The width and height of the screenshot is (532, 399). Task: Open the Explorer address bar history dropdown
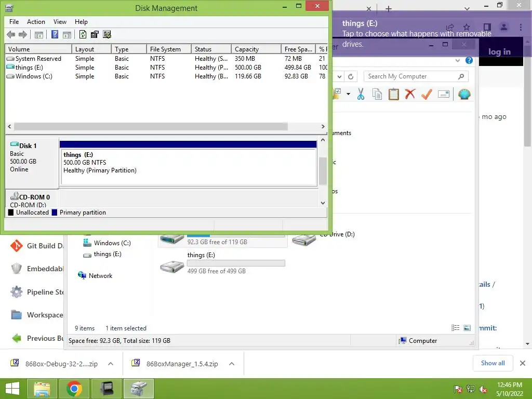point(339,77)
